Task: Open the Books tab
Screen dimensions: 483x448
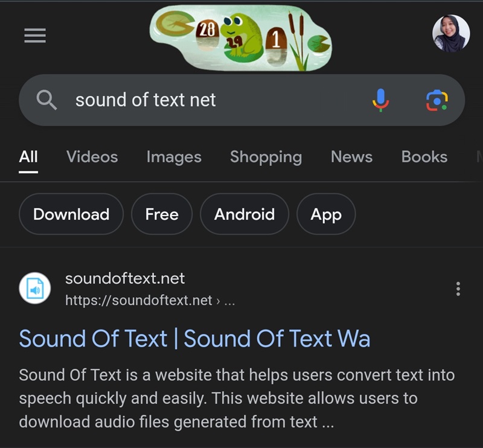Action: pyautogui.click(x=424, y=157)
